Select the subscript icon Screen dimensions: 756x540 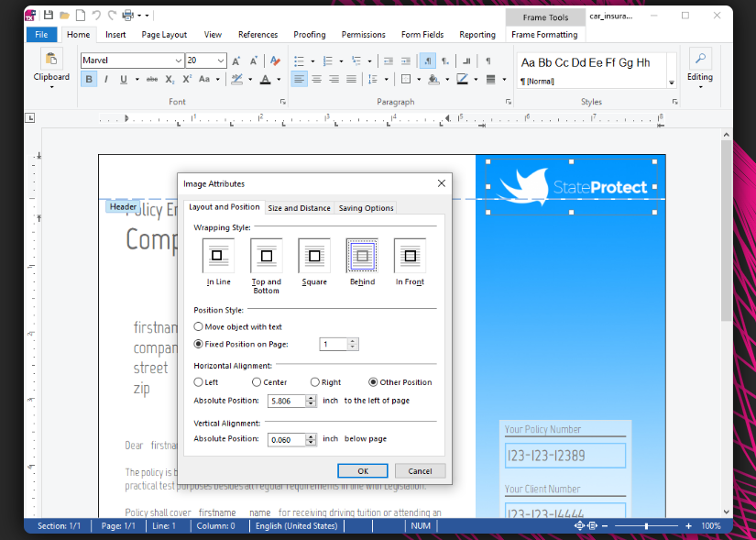[x=170, y=80]
